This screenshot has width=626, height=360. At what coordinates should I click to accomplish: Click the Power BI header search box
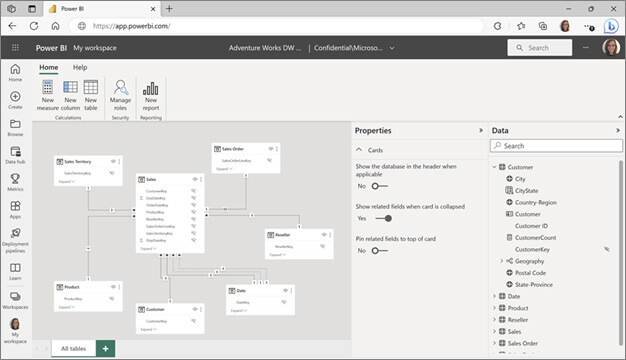point(539,47)
